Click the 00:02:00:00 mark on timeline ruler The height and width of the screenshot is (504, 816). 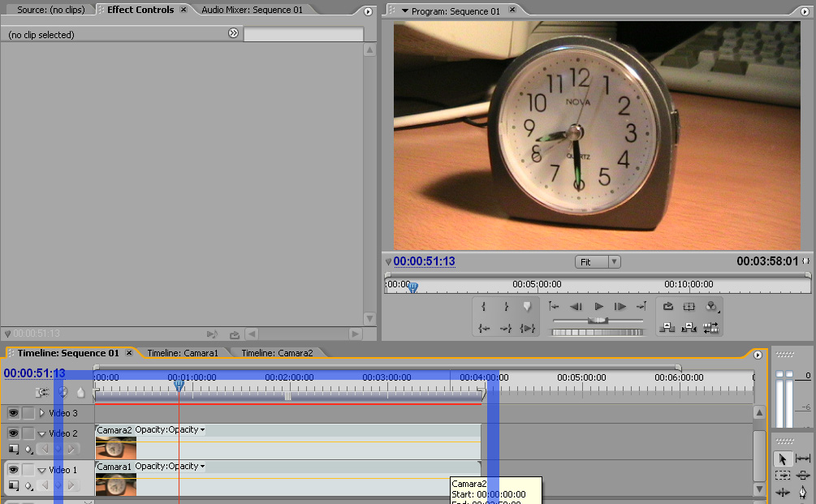coord(289,377)
